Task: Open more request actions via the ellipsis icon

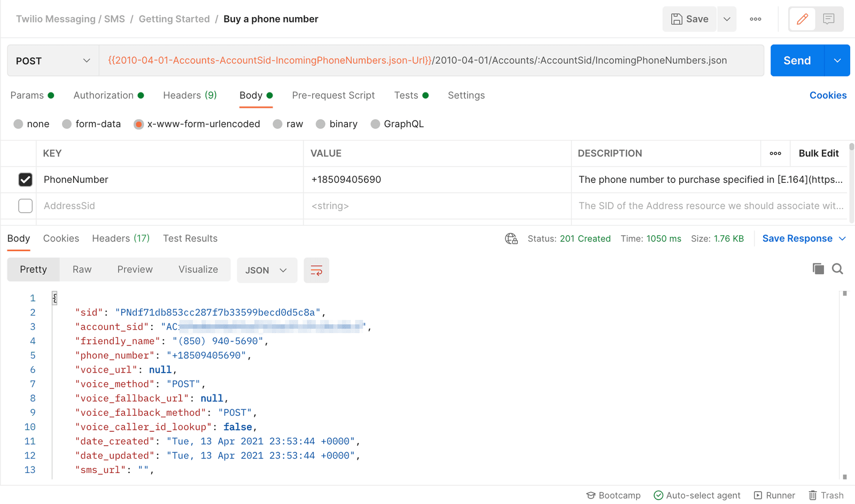Action: pyautogui.click(x=755, y=19)
